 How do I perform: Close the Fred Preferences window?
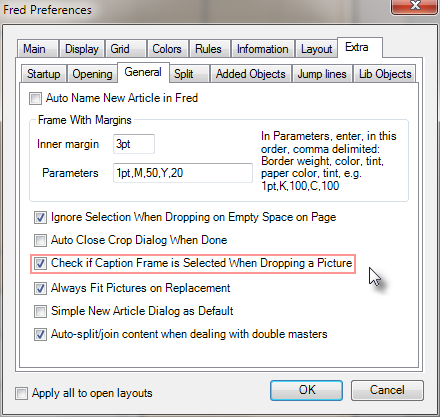pos(414,6)
